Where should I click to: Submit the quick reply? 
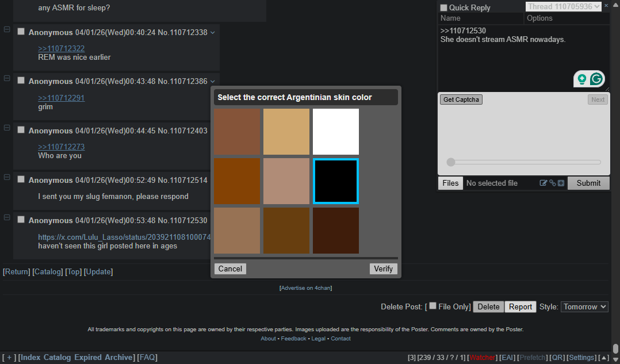(588, 183)
